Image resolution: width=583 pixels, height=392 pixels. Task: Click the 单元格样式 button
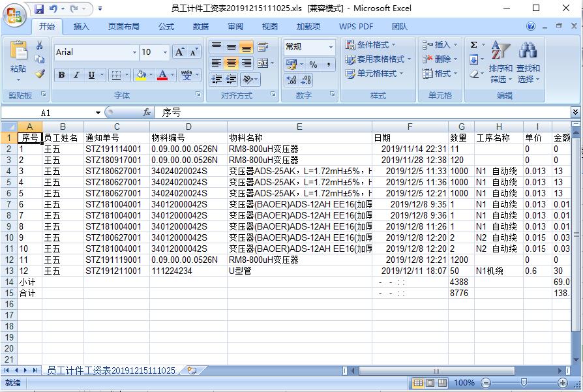[376, 74]
